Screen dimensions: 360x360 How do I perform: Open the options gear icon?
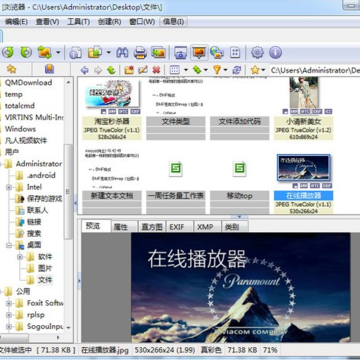click(x=257, y=52)
